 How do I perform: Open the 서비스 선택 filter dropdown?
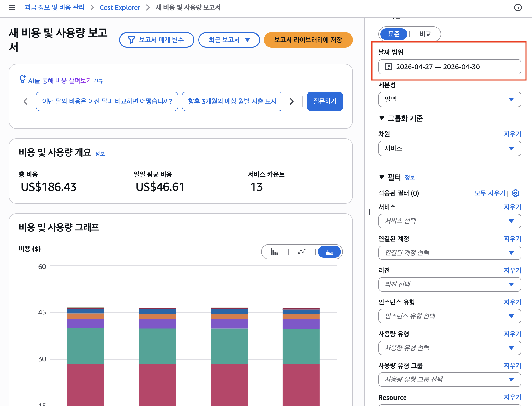(450, 221)
